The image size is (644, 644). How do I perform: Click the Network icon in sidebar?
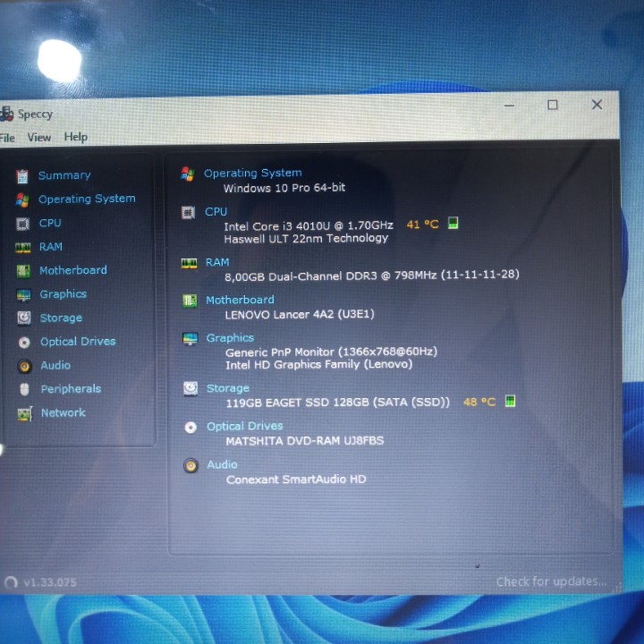pos(24,413)
